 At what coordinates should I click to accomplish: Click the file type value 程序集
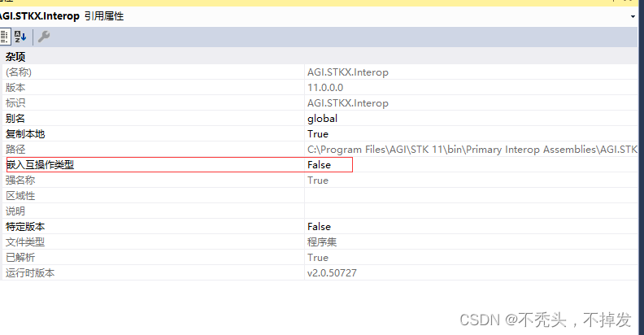[x=322, y=242]
